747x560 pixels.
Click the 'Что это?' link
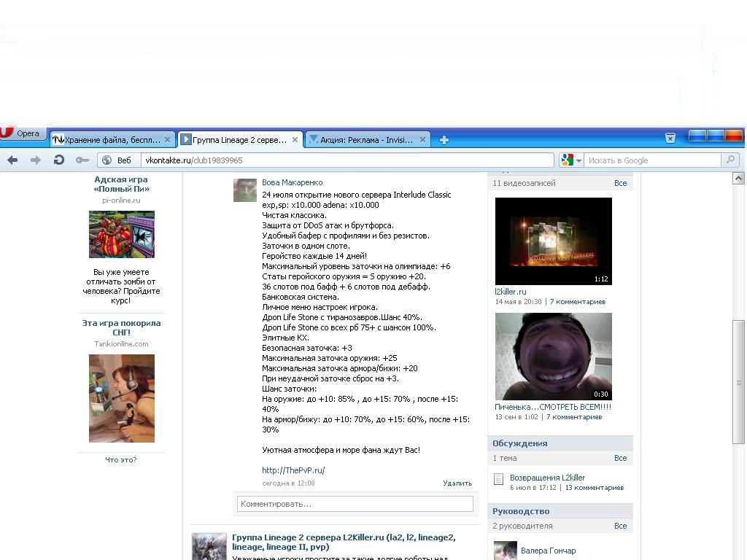tap(121, 459)
